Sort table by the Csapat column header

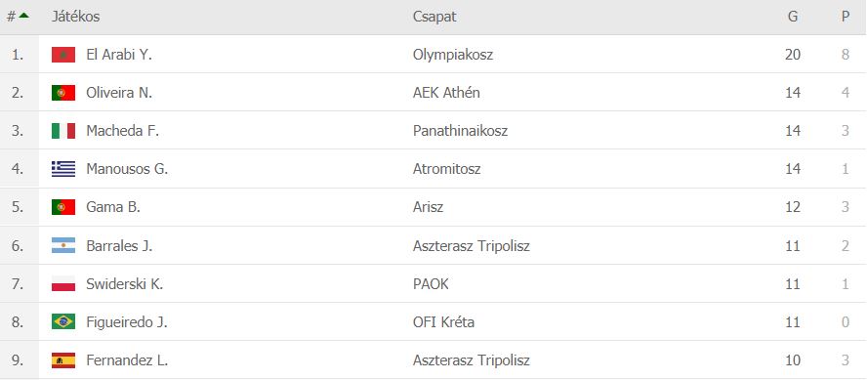(x=434, y=17)
